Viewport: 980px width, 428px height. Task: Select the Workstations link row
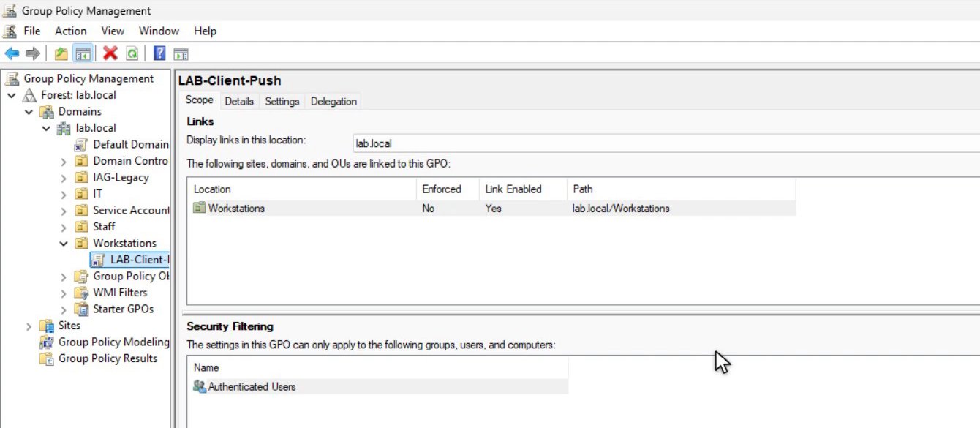pyautogui.click(x=491, y=209)
